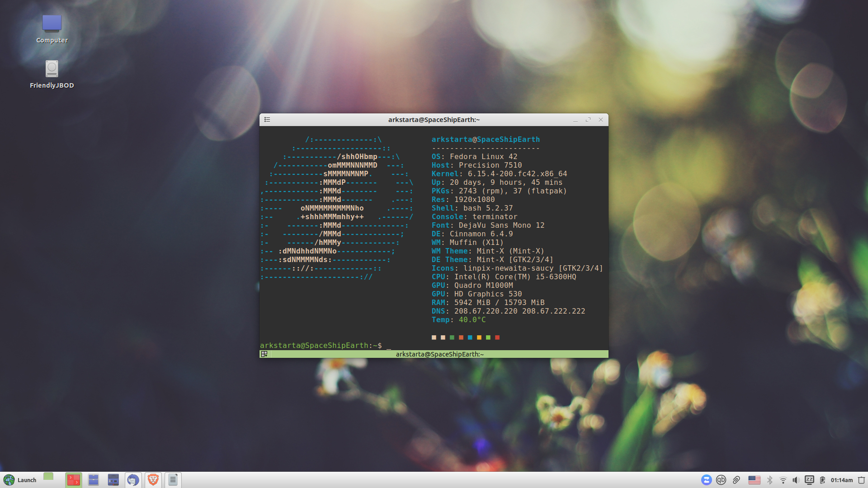Viewport: 868px width, 488px height.
Task: Open the text editor document icon
Action: coord(173,480)
